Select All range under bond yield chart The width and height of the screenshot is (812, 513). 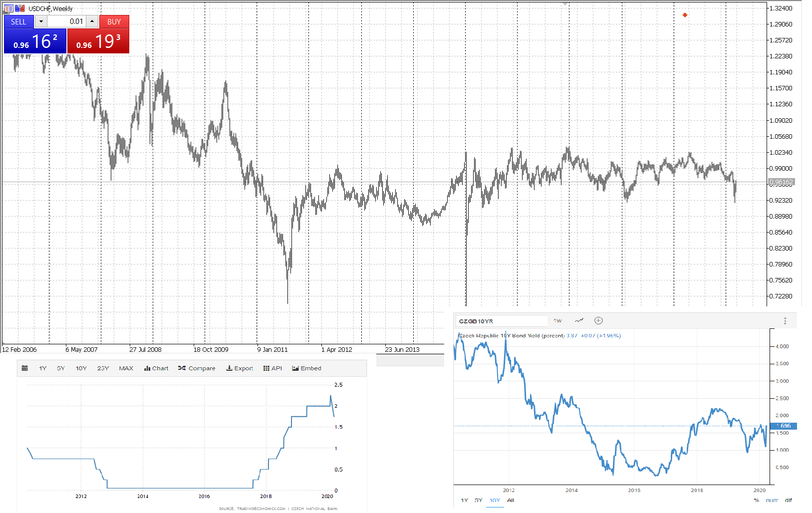coord(511,500)
